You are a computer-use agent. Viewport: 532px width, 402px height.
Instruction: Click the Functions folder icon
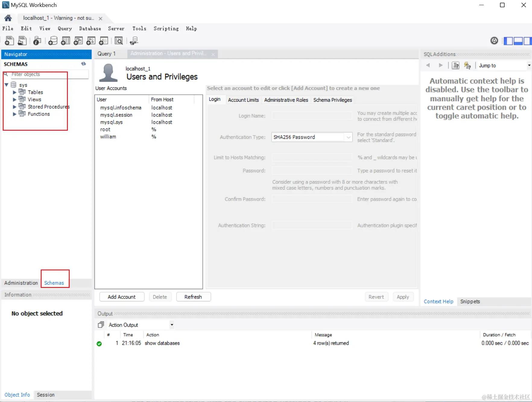pos(22,114)
